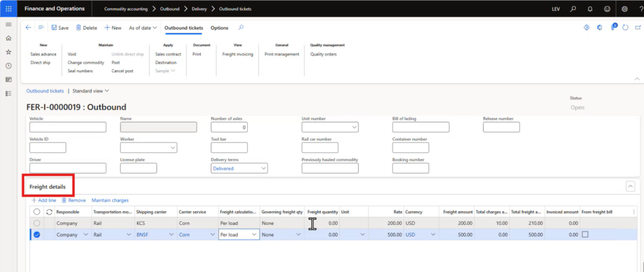Collapse the Freight details section
Image resolution: width=644 pixels, height=272 pixels.
(630, 187)
